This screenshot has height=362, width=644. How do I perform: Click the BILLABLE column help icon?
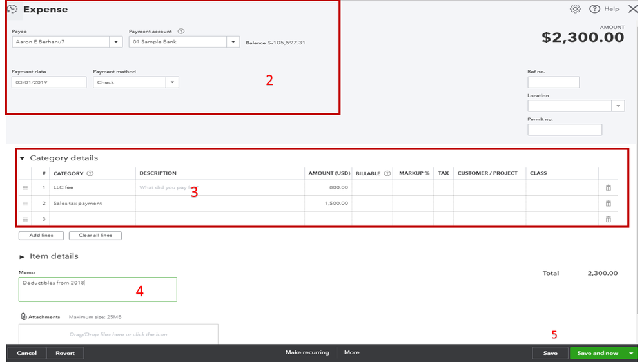pos(387,173)
